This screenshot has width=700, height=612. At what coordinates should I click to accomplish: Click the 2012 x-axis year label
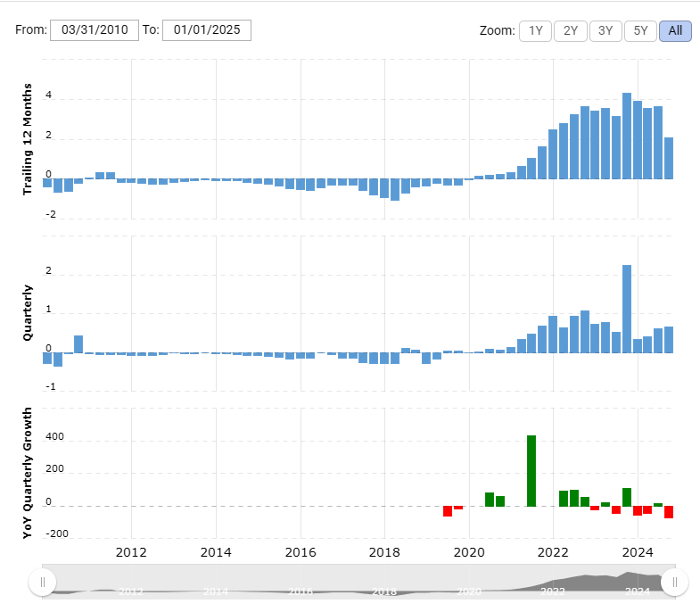tap(131, 552)
